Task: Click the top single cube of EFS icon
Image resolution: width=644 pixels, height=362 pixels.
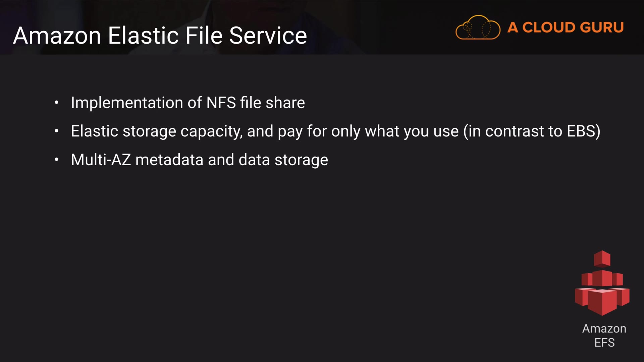Action: (x=602, y=258)
